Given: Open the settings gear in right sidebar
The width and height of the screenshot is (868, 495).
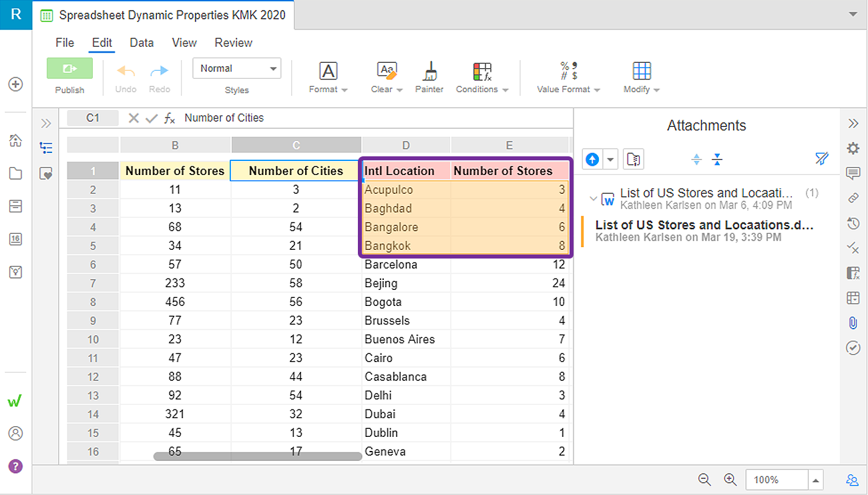Looking at the screenshot, I should tap(853, 148).
